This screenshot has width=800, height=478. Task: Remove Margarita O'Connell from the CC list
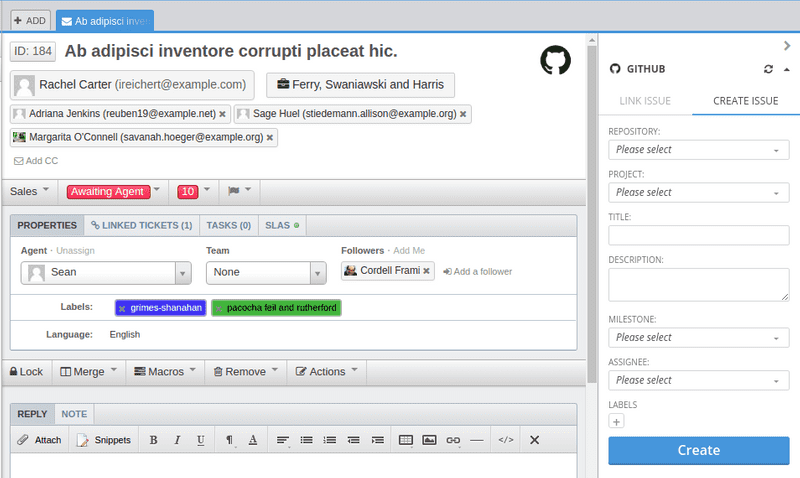pos(270,138)
